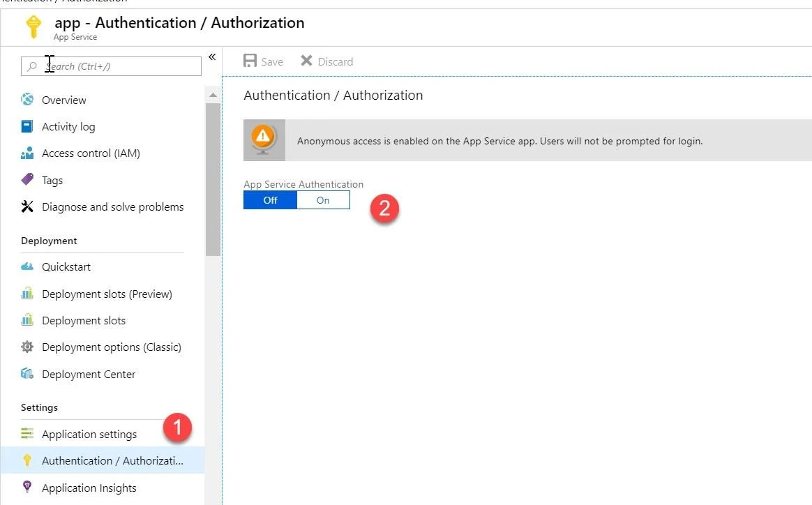Click the Quickstart cloud icon
812x505 pixels.
27,266
